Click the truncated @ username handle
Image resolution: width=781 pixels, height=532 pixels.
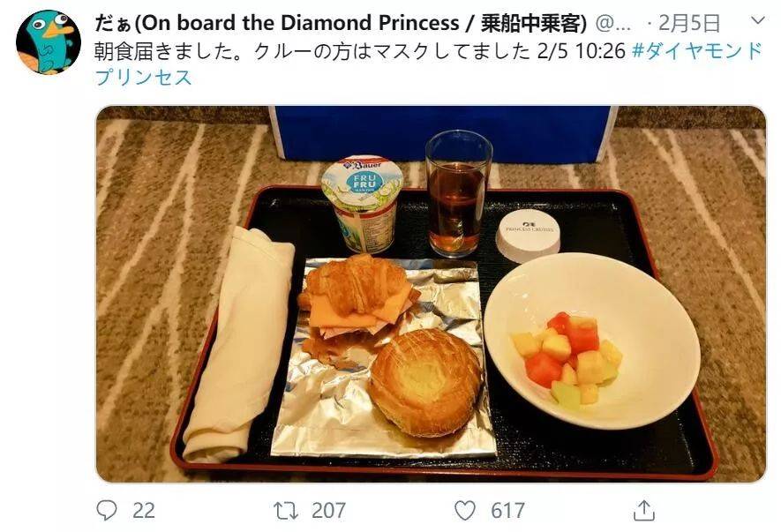613,23
